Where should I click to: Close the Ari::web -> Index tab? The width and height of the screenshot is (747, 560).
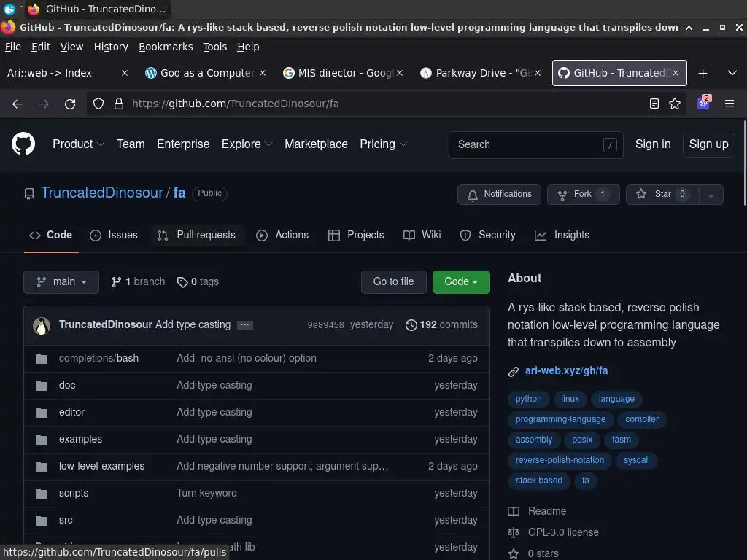pyautogui.click(x=124, y=73)
